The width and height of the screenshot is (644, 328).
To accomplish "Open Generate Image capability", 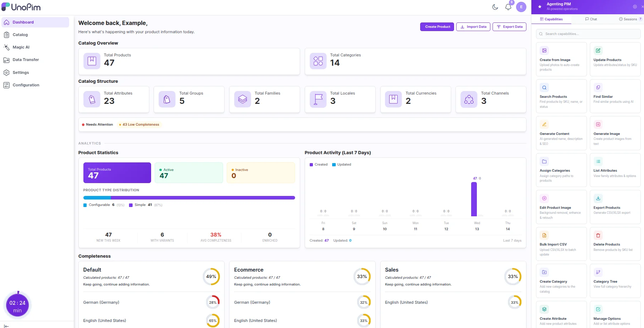I will pos(615,133).
